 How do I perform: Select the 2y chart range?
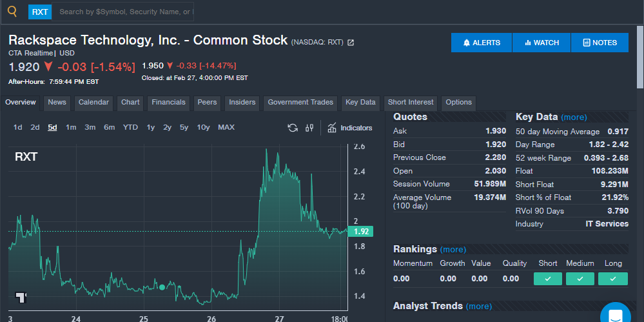click(x=167, y=128)
